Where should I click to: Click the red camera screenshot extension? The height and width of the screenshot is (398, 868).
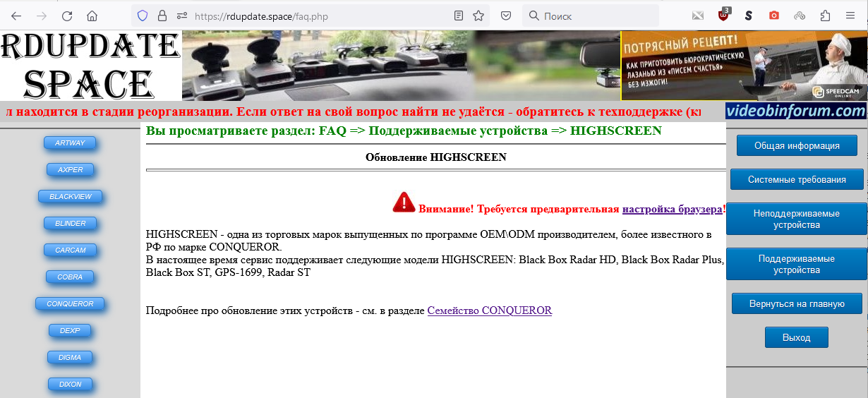tap(774, 16)
